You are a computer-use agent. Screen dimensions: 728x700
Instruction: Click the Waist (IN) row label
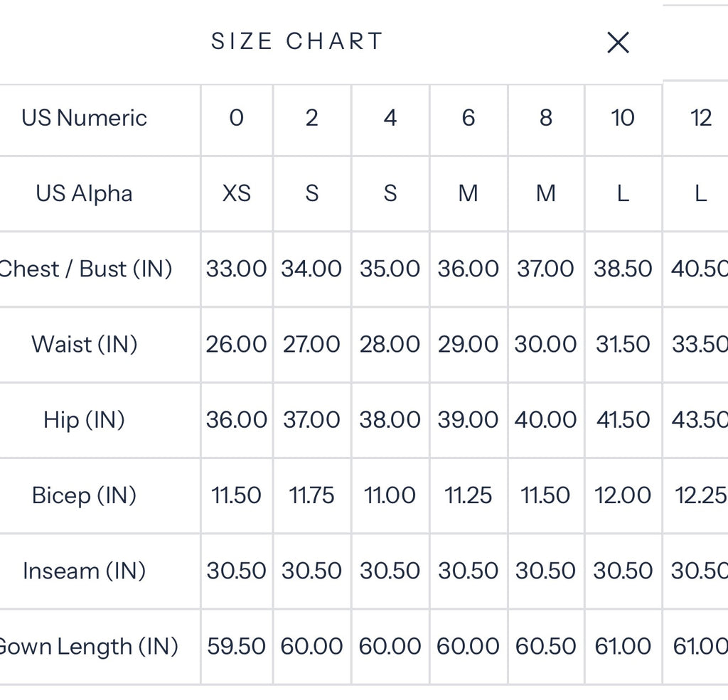click(x=85, y=345)
